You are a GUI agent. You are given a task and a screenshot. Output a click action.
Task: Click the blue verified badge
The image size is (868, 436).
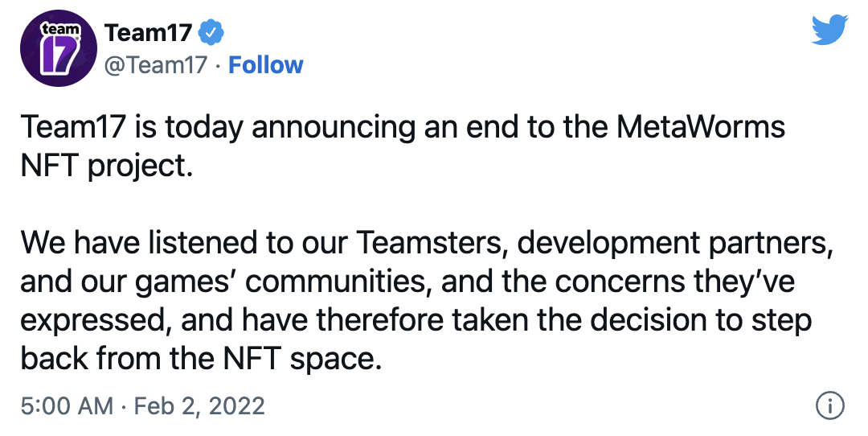click(211, 33)
